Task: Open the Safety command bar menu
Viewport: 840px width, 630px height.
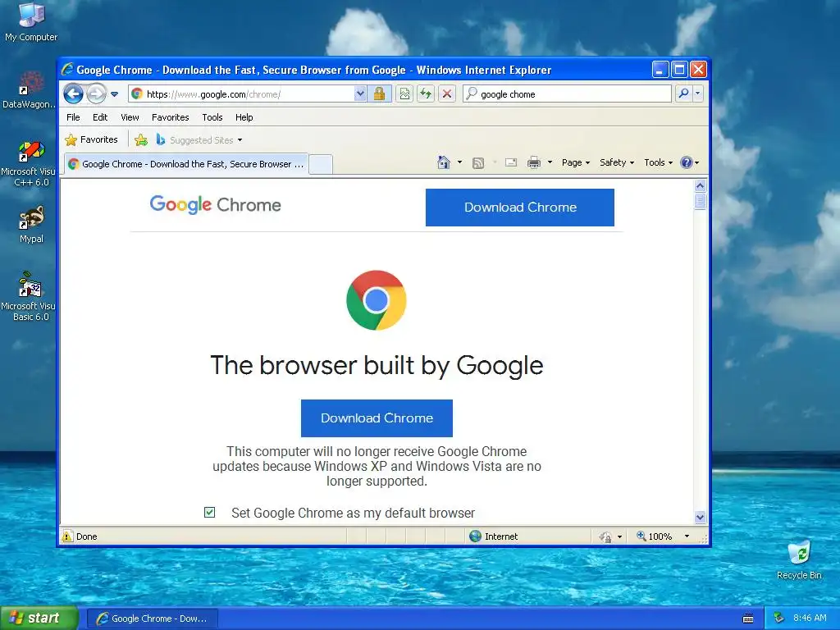Action: tap(617, 162)
